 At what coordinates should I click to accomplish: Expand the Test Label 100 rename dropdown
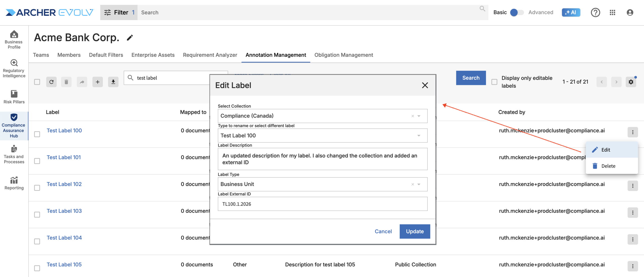[x=419, y=135]
